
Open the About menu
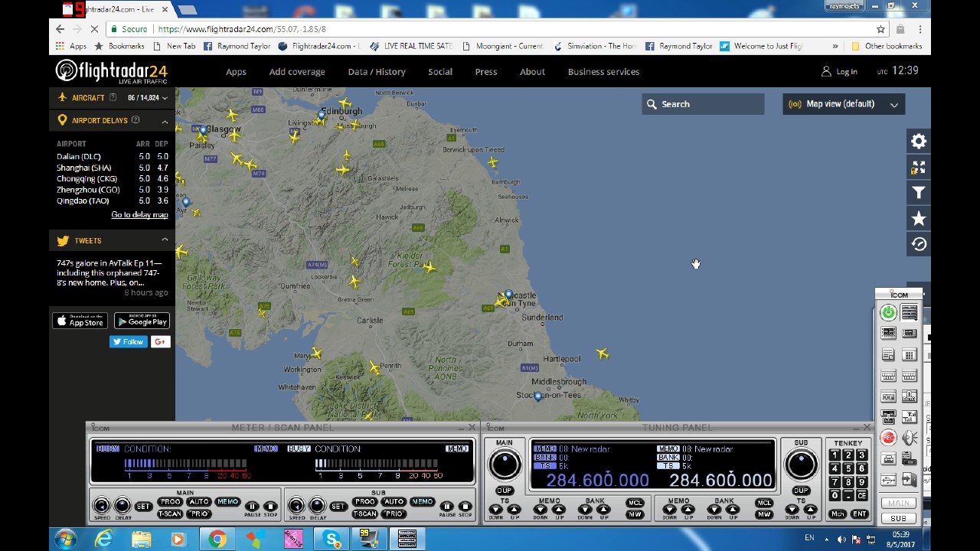[x=533, y=72]
